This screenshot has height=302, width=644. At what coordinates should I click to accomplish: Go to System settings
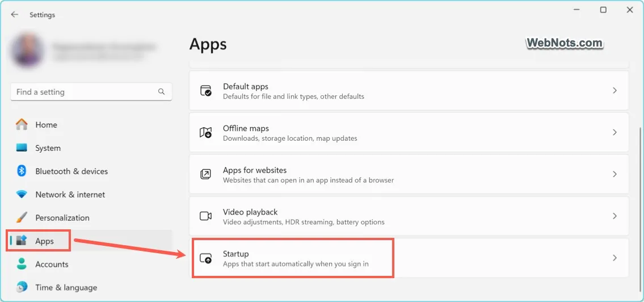coord(91,148)
